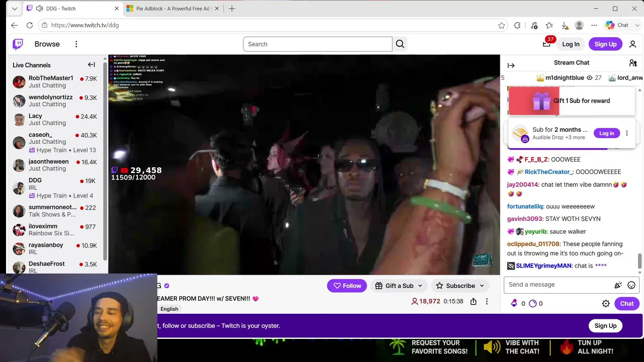
Task: Open stream more options next to share
Action: (487, 301)
